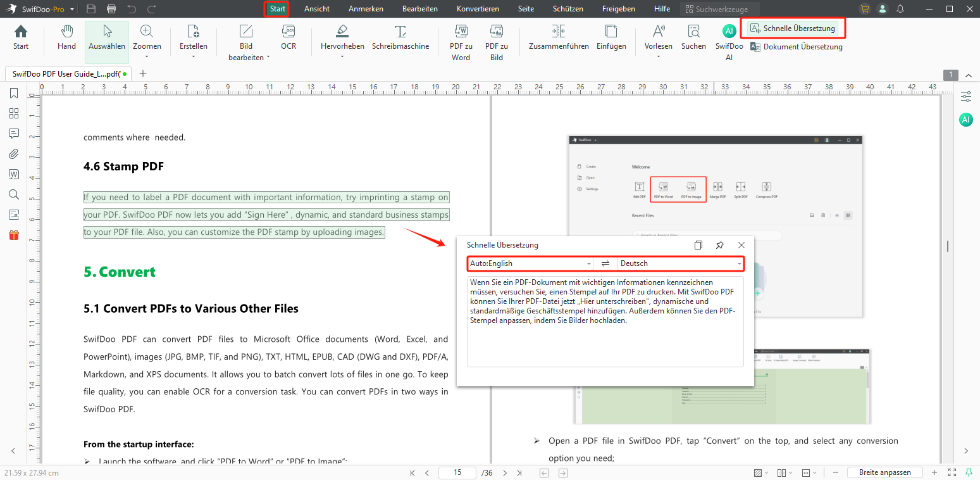This screenshot has width=980, height=480.
Task: Select the Hand tool
Action: (x=66, y=37)
